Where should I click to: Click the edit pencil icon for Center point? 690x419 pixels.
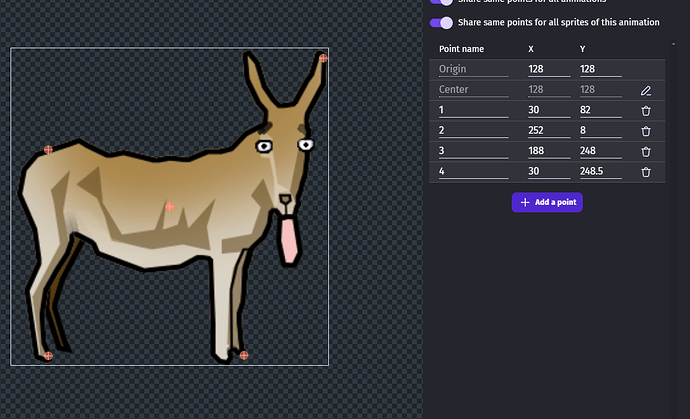click(x=646, y=91)
